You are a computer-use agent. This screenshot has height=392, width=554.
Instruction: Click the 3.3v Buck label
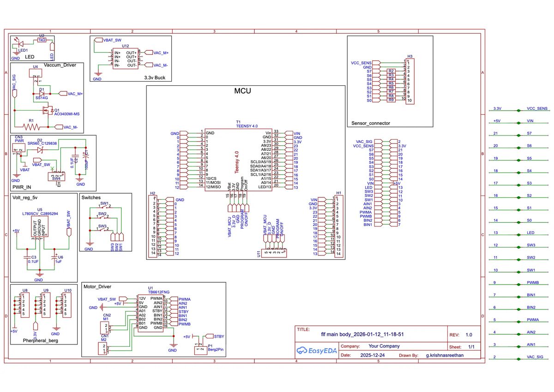tap(155, 78)
